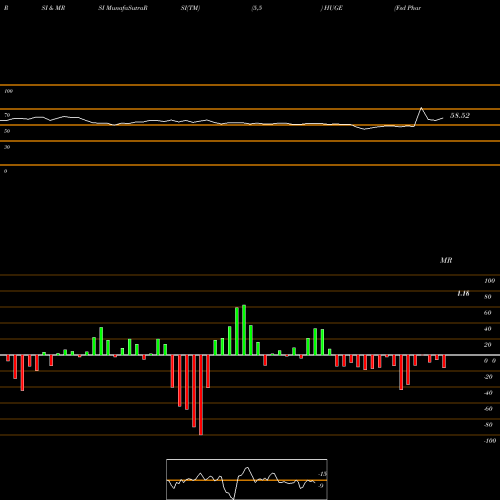The width and height of the screenshot is (500, 500).
Task: Click the 'SI MunafaSutraR' header text
Action: point(123,8)
